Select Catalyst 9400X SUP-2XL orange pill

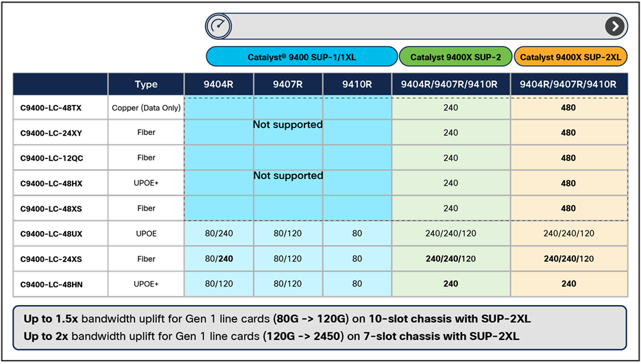[x=570, y=57]
